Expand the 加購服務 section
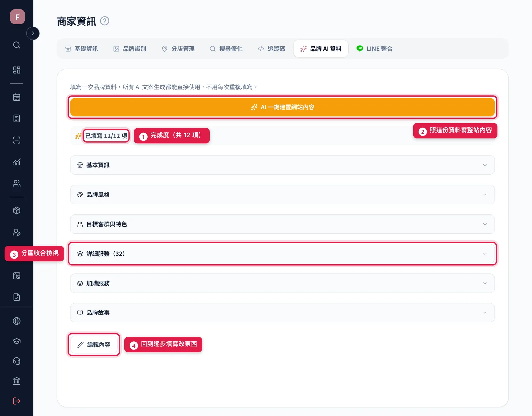The width and height of the screenshot is (532, 416). coord(283,283)
